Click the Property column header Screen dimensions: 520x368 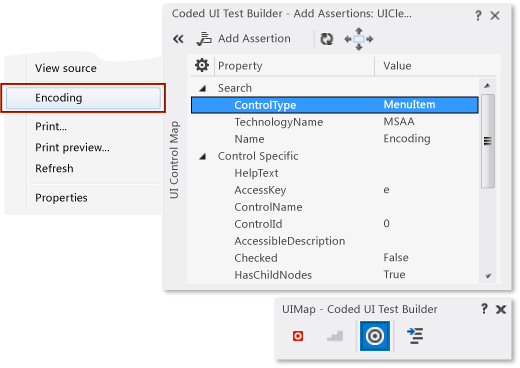click(240, 66)
